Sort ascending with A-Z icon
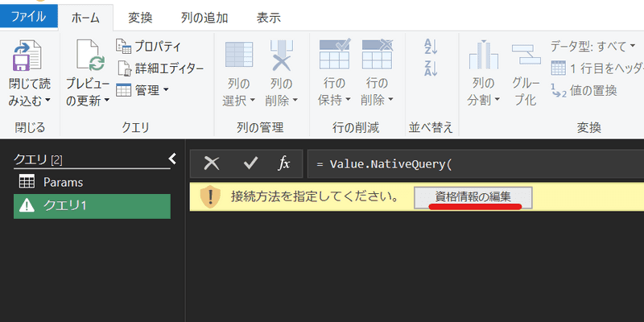Screen dimensions: 644x322 click(x=430, y=47)
